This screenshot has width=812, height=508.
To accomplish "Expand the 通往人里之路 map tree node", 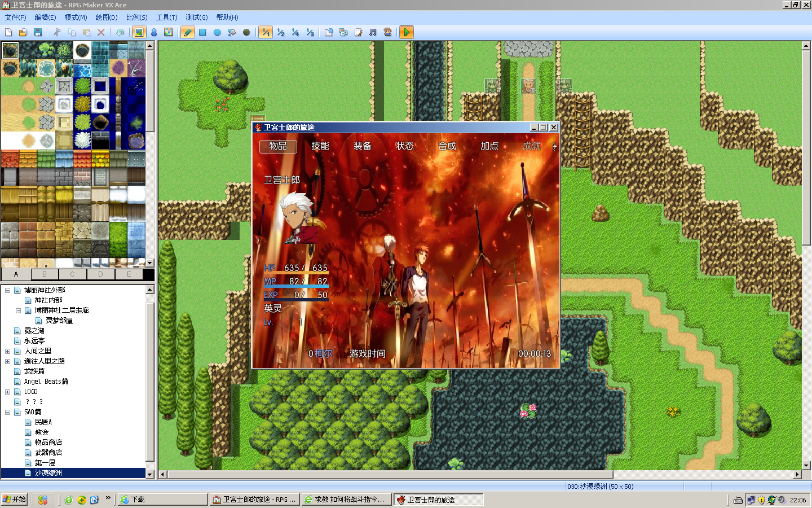I will click(x=8, y=361).
